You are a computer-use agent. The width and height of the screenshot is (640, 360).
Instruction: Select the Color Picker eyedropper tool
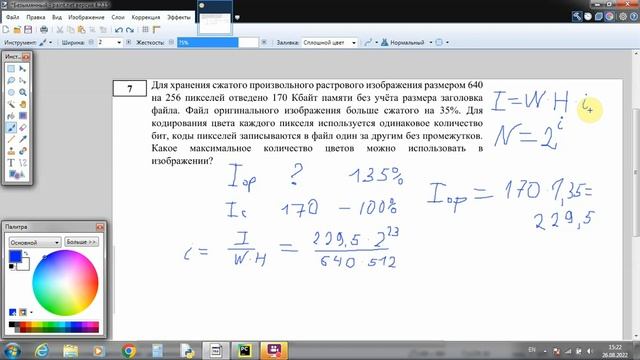(23, 139)
